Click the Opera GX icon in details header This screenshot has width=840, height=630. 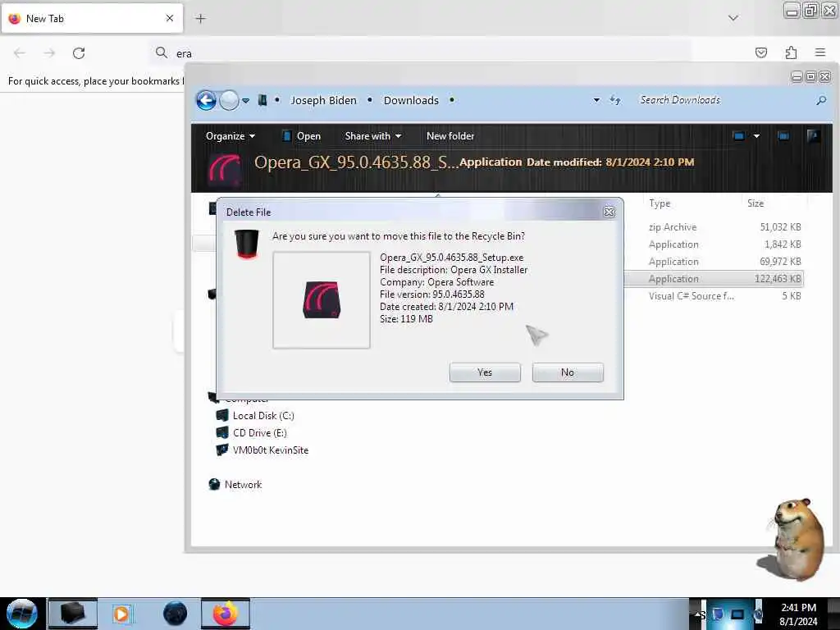(x=225, y=169)
